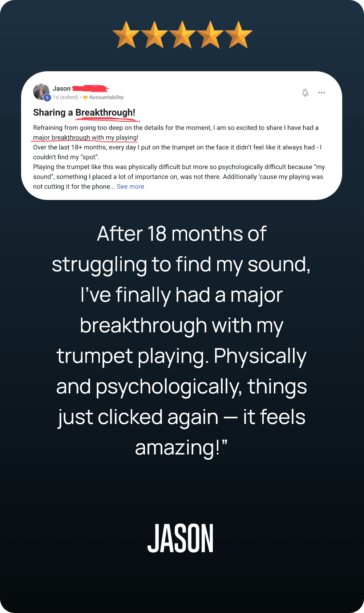Image resolution: width=364 pixels, height=613 pixels.
Task: Open the Accountability category
Action: pos(106,97)
